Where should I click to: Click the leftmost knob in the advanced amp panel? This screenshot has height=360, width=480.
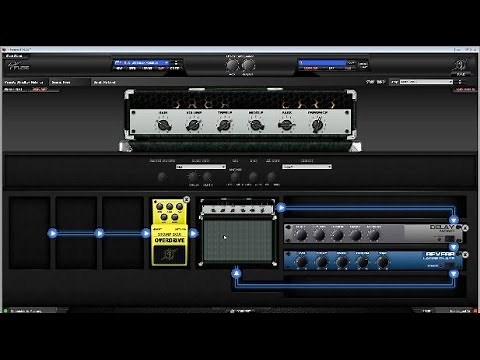(162, 177)
